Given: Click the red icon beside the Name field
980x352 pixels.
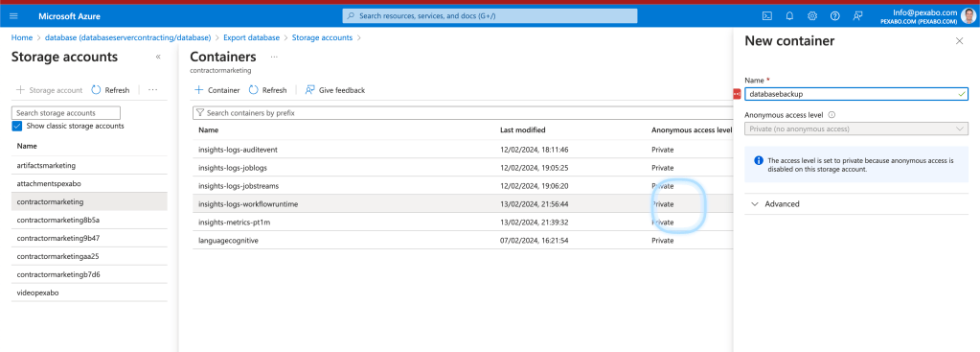Looking at the screenshot, I should pos(737,94).
